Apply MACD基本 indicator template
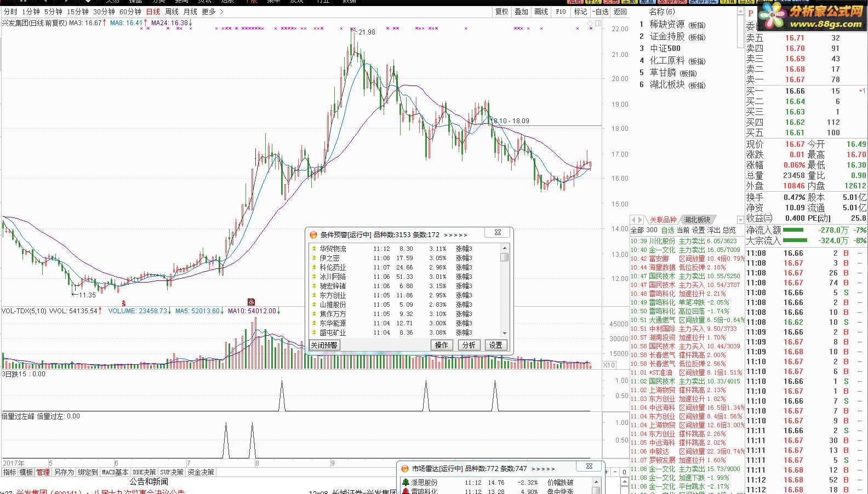 click(115, 472)
